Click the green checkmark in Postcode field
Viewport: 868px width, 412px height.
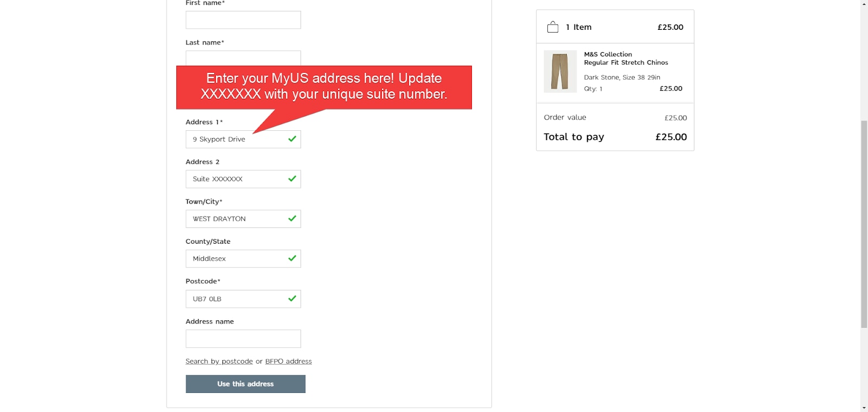[292, 299]
